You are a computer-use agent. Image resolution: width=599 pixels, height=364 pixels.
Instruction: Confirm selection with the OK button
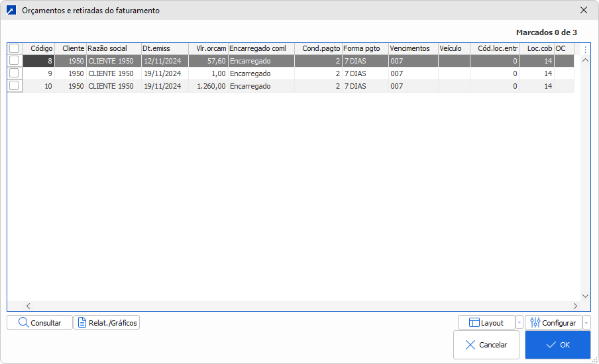tap(558, 345)
